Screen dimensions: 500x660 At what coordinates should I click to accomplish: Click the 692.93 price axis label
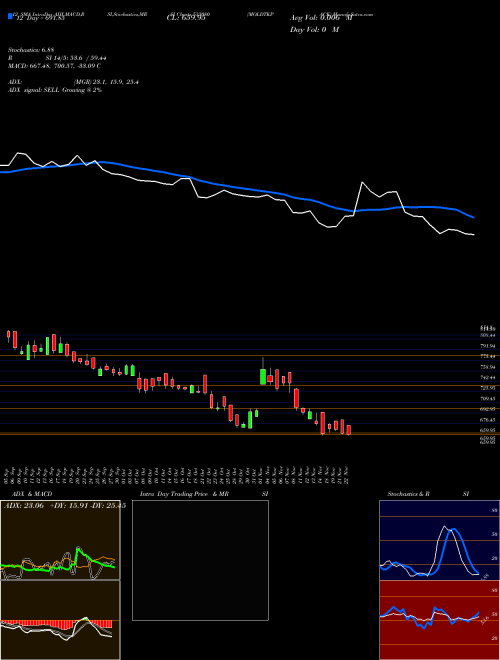point(487,409)
